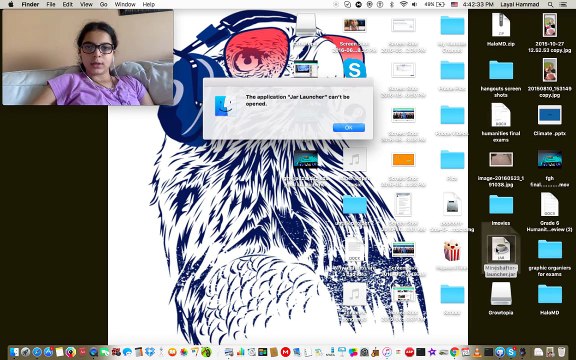576x360 pixels.
Task: Select the orange screenshot thumbnail on desktop
Action: pyautogui.click(x=403, y=159)
